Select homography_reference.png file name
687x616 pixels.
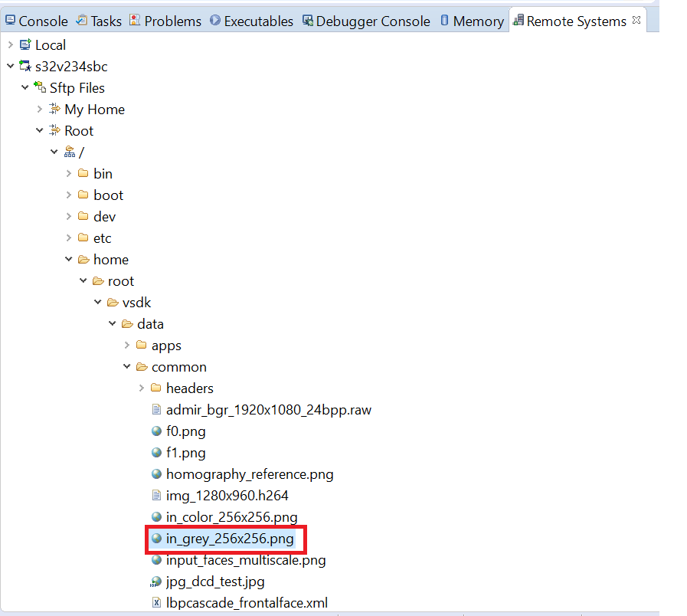250,474
